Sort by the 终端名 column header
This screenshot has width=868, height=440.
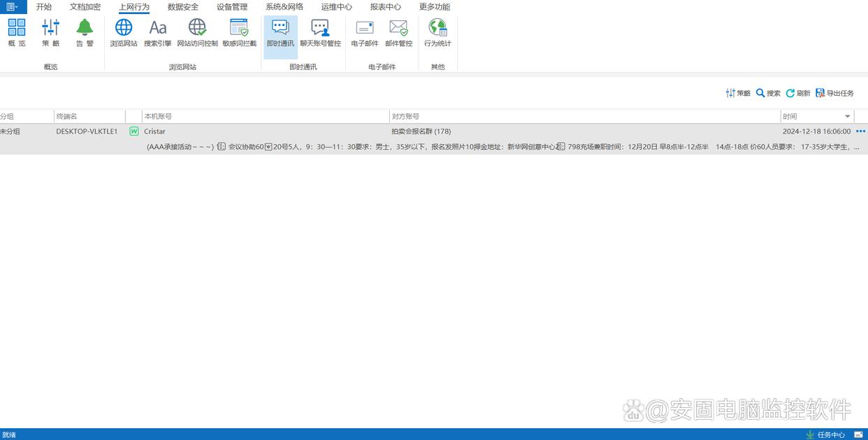89,116
